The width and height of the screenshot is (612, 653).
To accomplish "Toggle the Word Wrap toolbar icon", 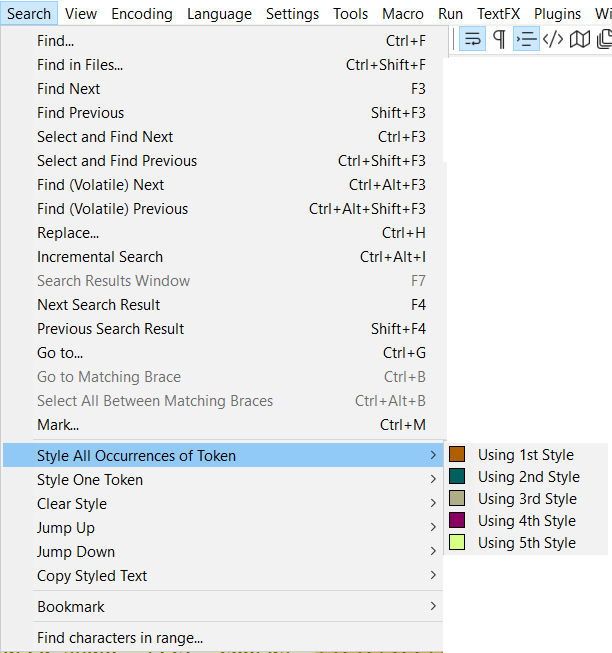I will [x=473, y=39].
